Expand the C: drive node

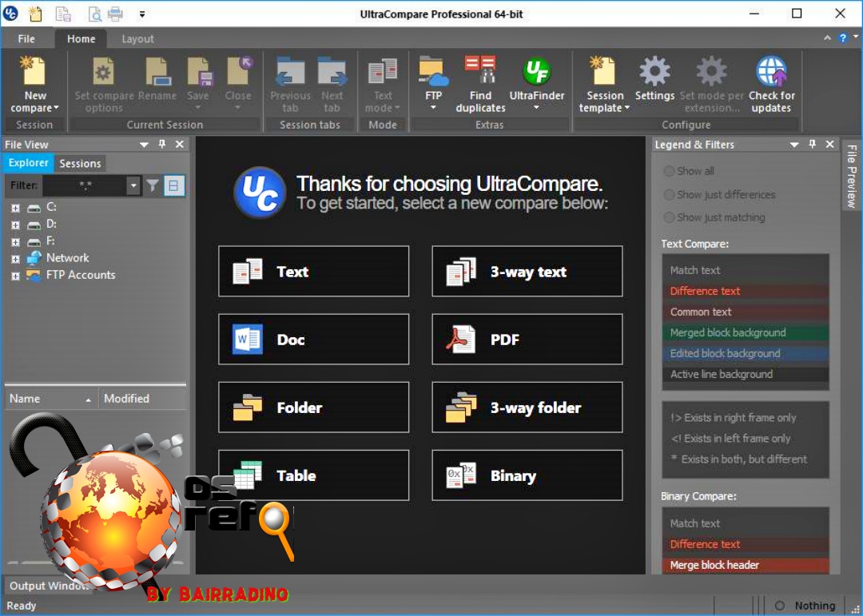tap(15, 208)
